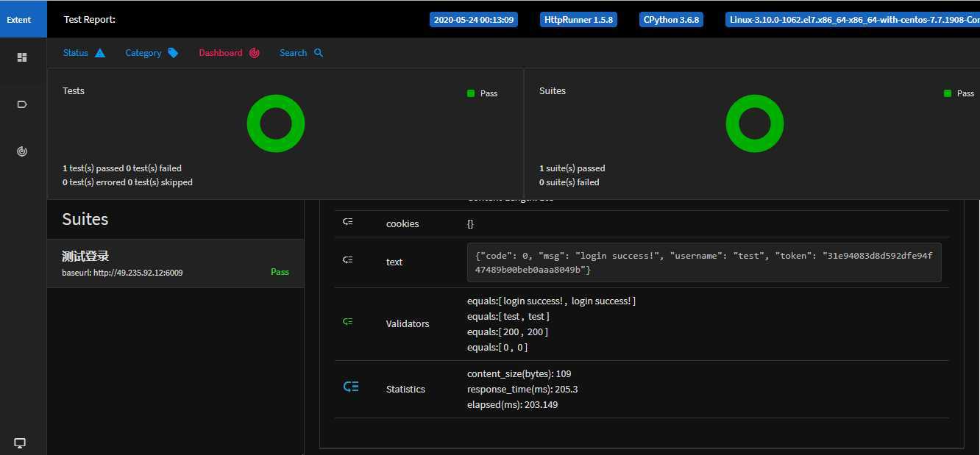Screen dimensions: 980x455
Task: Open the dashboard radar icon in the sidebar
Action: coord(22,151)
